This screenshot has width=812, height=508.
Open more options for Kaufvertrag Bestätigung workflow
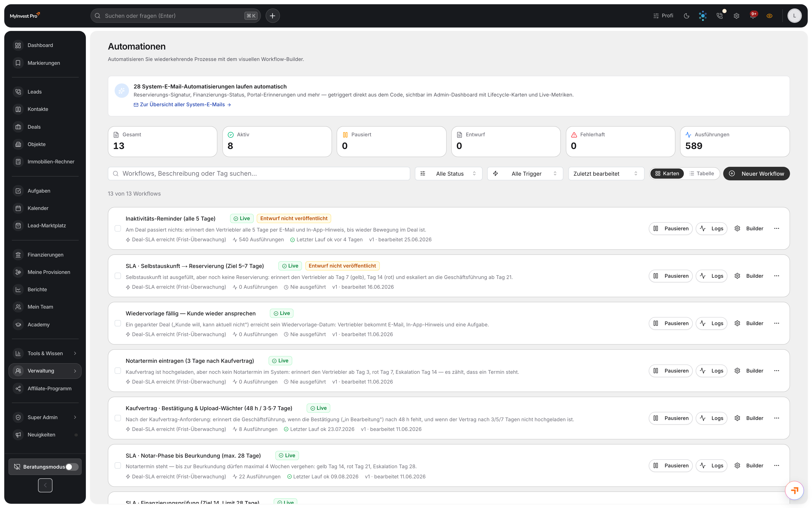coord(776,418)
